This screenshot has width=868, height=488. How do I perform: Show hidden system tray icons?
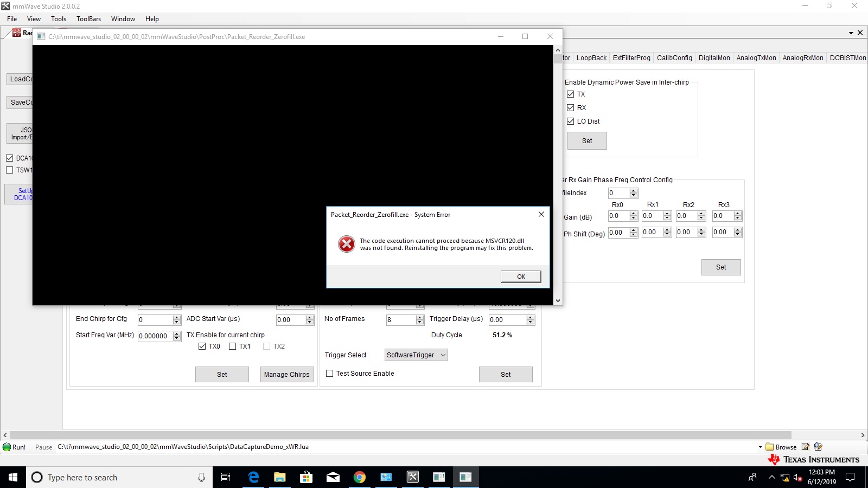771,478
